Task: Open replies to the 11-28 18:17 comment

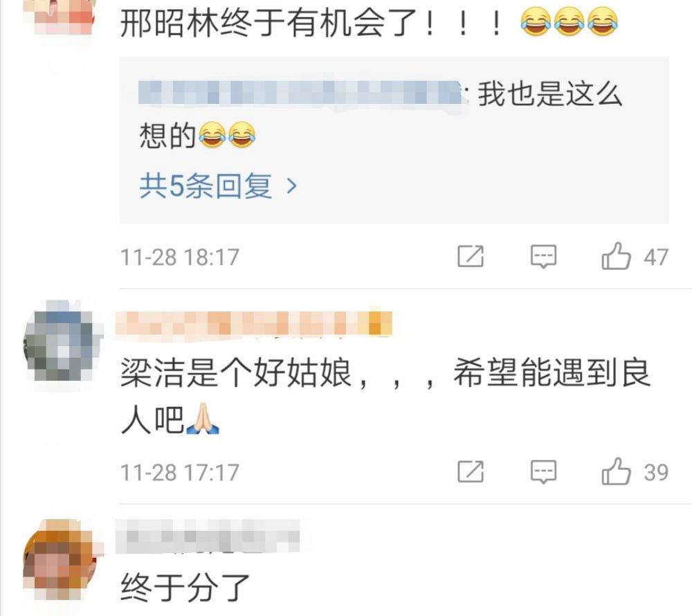Action: tap(543, 256)
